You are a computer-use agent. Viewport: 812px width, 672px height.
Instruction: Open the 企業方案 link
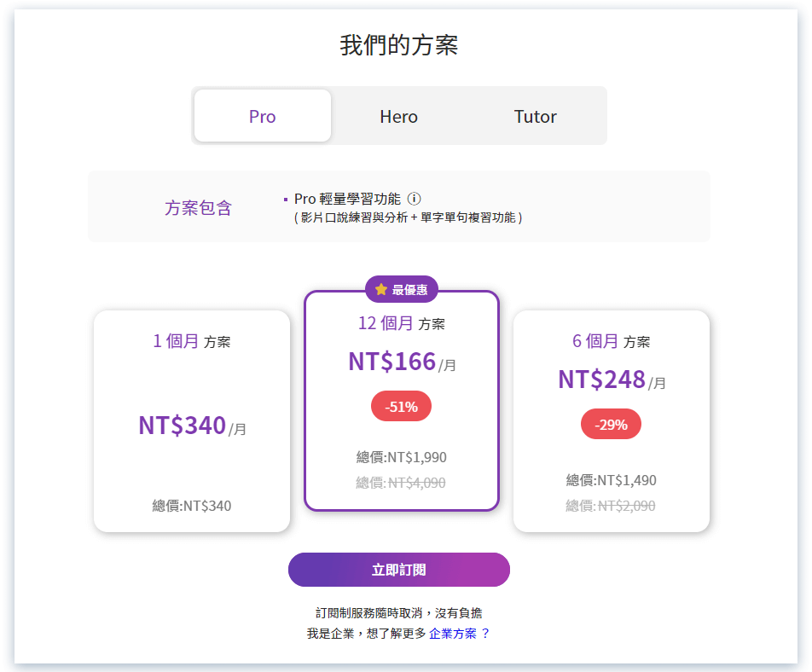453,634
